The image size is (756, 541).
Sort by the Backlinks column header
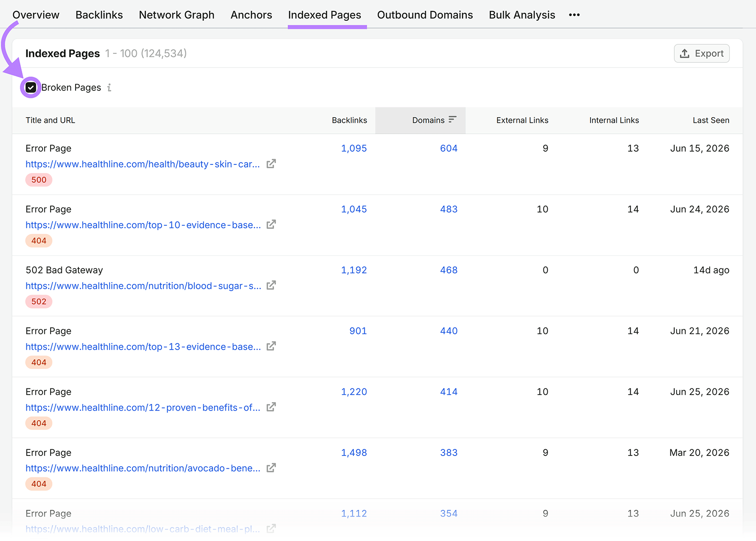[x=349, y=120]
